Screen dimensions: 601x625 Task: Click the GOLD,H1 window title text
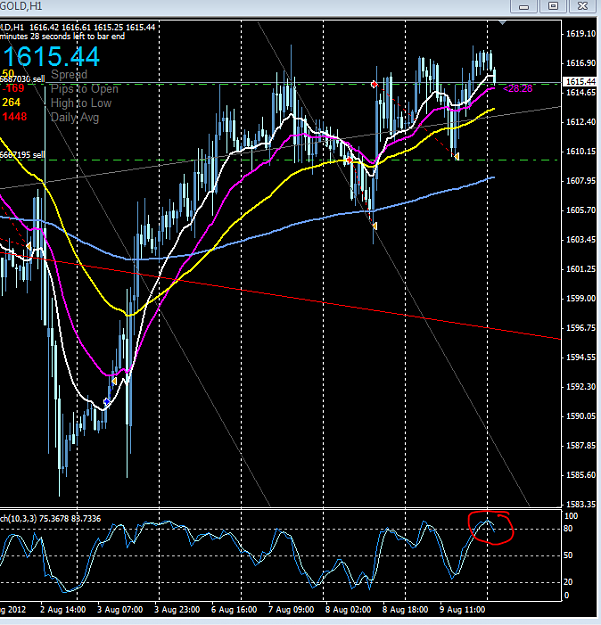(21, 6)
